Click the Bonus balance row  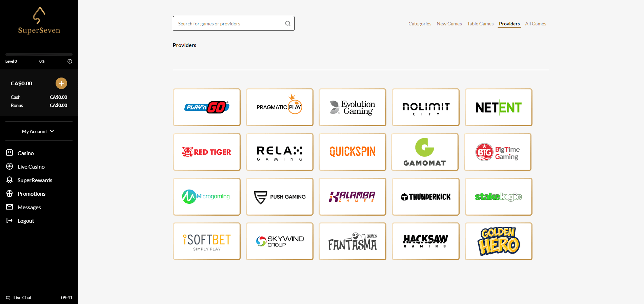pos(39,105)
